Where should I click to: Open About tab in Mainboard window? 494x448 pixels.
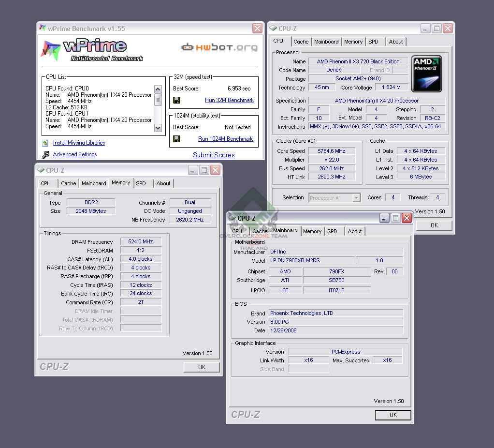coord(355,231)
